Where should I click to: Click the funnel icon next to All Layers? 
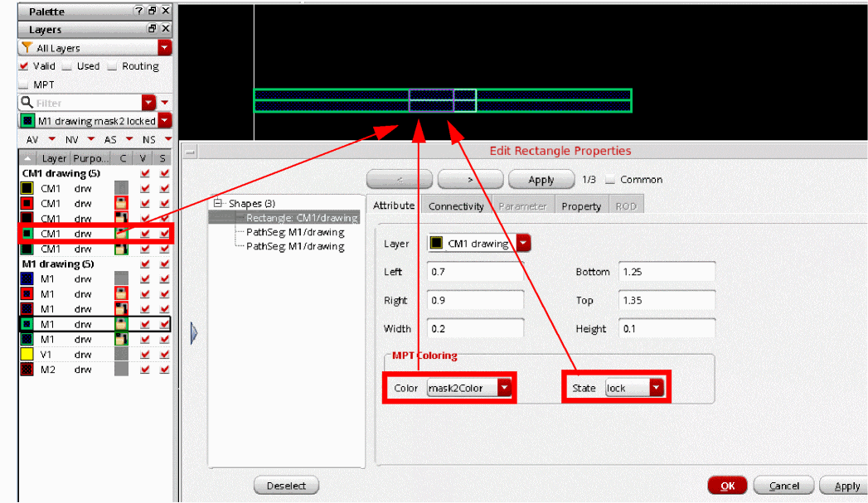tap(27, 47)
